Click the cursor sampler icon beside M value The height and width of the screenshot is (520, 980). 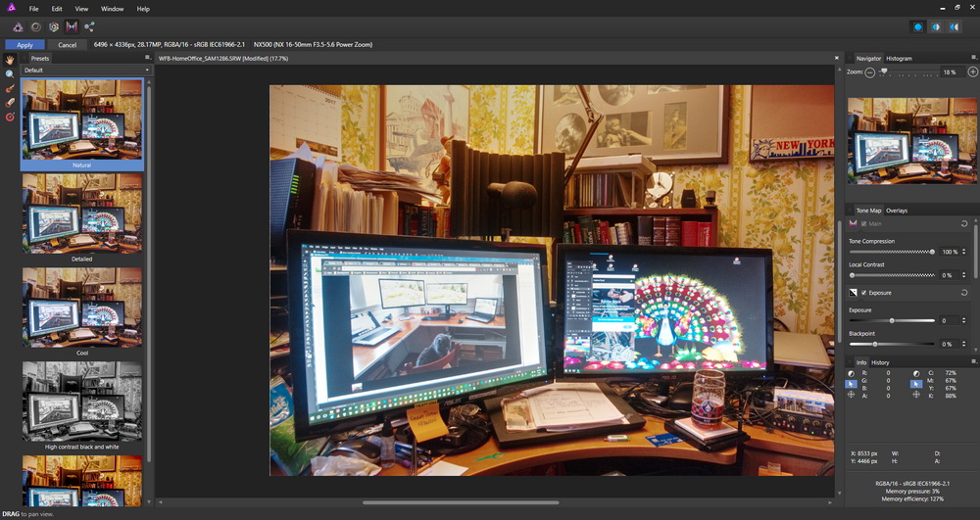coord(916,384)
